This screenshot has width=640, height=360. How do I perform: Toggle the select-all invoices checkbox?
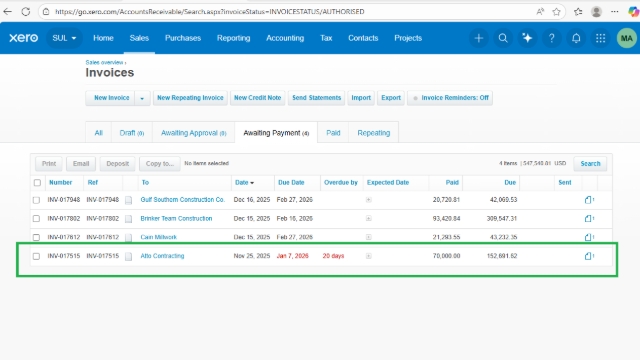37,182
